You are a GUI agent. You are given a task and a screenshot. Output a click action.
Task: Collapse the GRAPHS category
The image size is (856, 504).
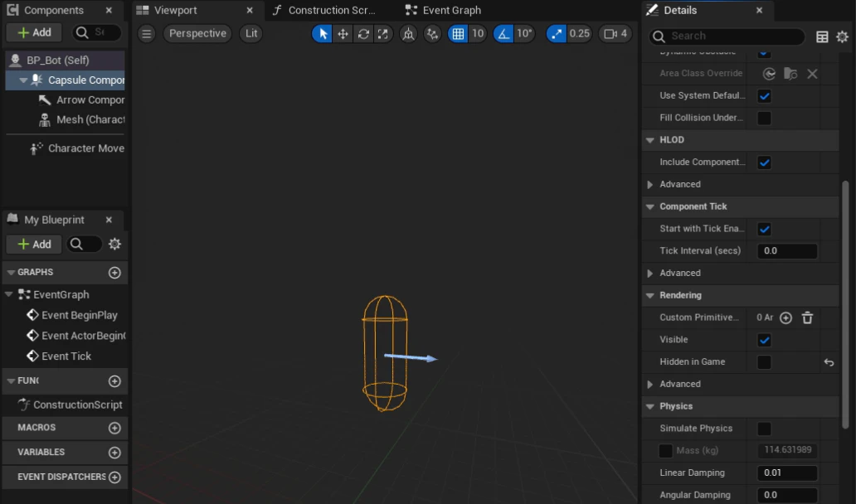pyautogui.click(x=11, y=272)
